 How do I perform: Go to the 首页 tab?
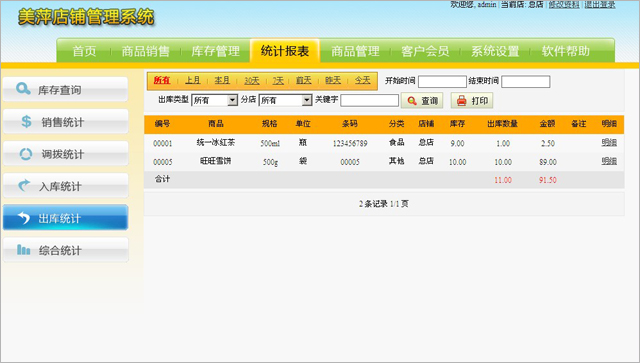[x=84, y=51]
